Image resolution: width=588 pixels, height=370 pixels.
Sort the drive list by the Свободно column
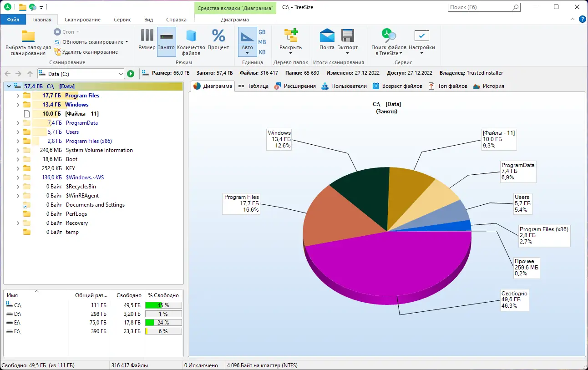click(127, 295)
